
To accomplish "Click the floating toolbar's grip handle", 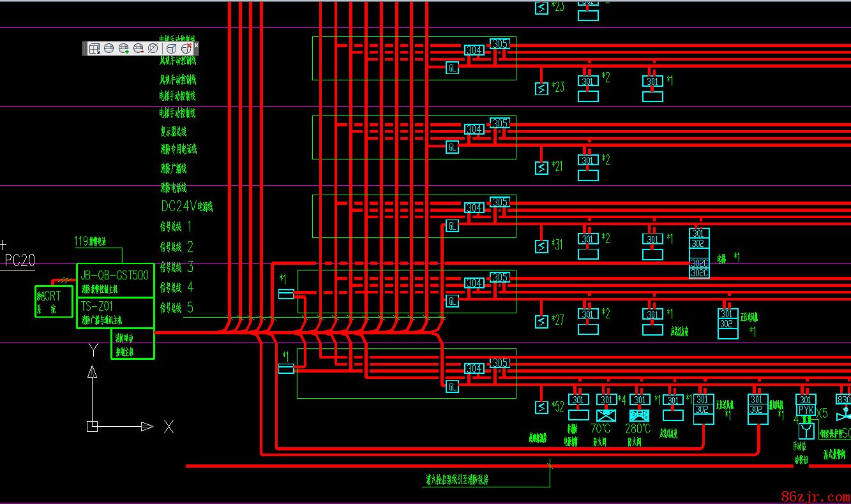I will click(x=84, y=48).
